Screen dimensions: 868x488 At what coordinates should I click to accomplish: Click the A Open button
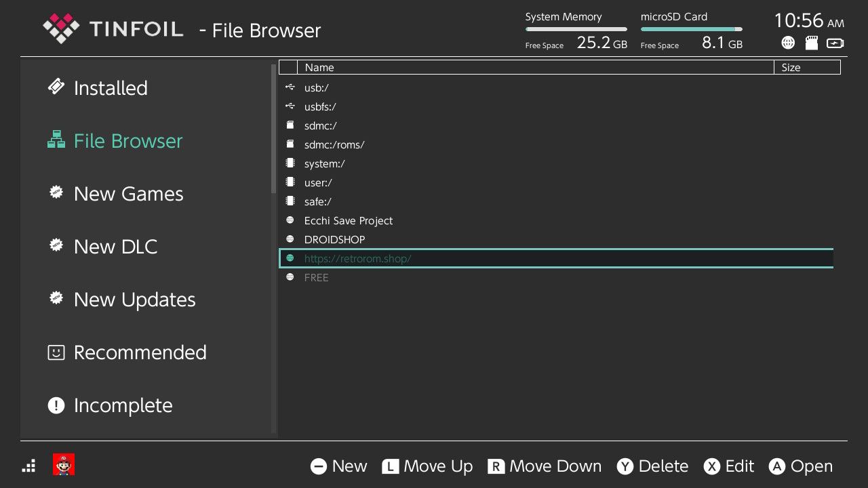[x=801, y=466]
